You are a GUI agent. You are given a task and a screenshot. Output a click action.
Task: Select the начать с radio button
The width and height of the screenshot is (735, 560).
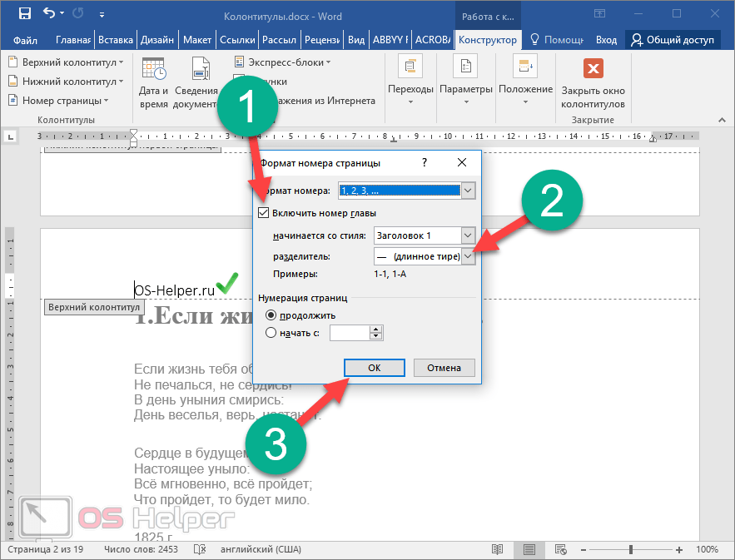(271, 333)
